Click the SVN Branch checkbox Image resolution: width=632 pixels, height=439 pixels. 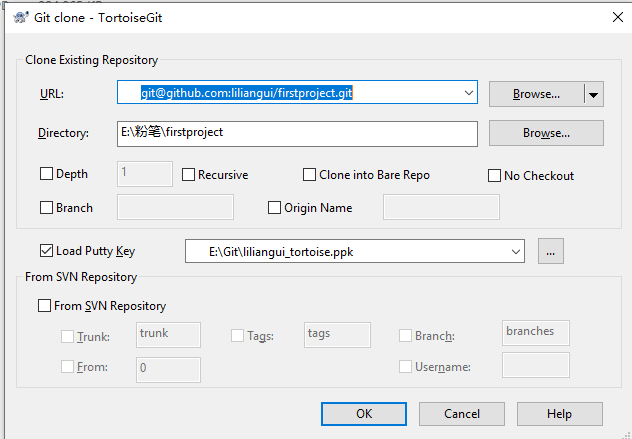(405, 335)
